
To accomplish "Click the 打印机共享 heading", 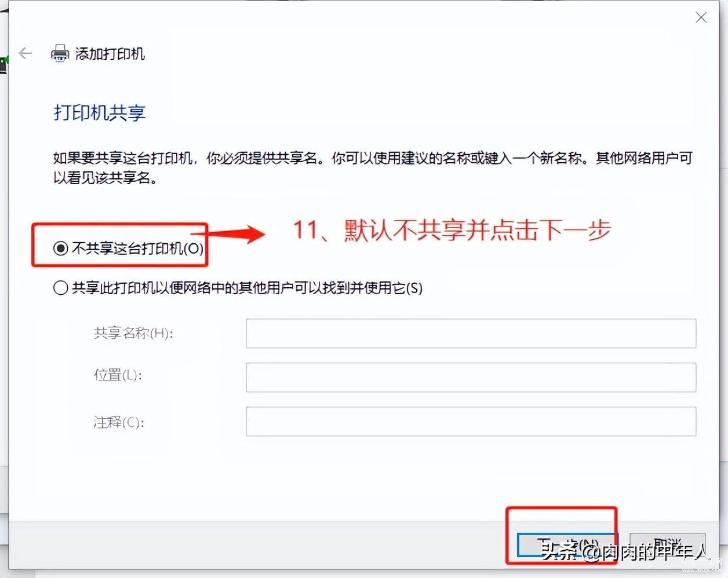I will tap(100, 112).
